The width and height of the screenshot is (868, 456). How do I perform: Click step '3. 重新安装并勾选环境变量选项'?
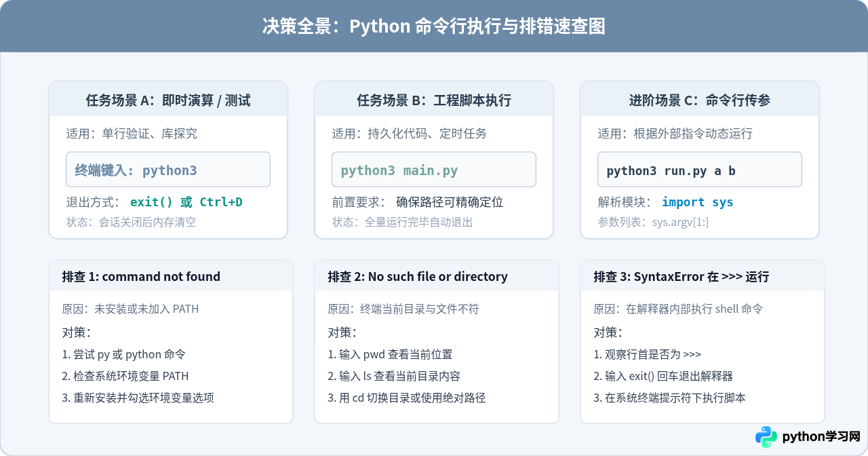point(138,398)
